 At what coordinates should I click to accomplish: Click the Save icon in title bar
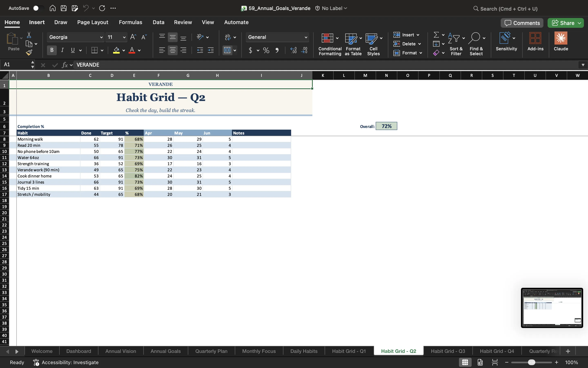(64, 8)
